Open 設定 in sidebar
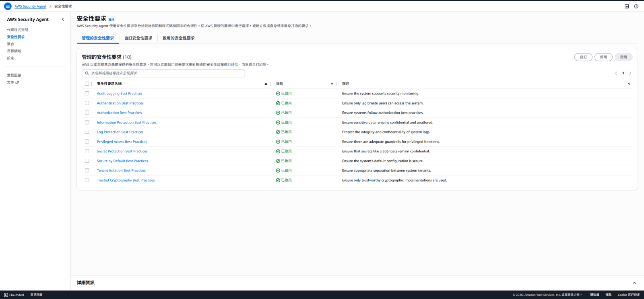The width and height of the screenshot is (644, 299). tap(10, 58)
